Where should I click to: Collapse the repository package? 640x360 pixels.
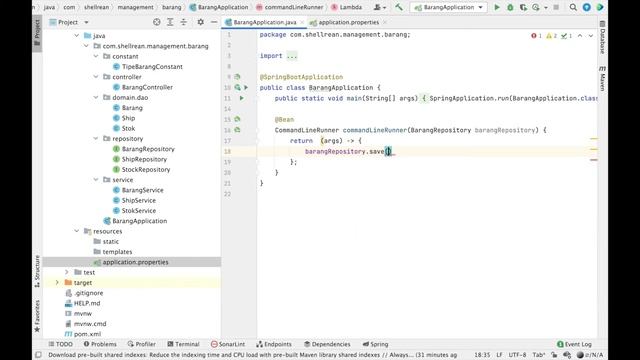96,139
